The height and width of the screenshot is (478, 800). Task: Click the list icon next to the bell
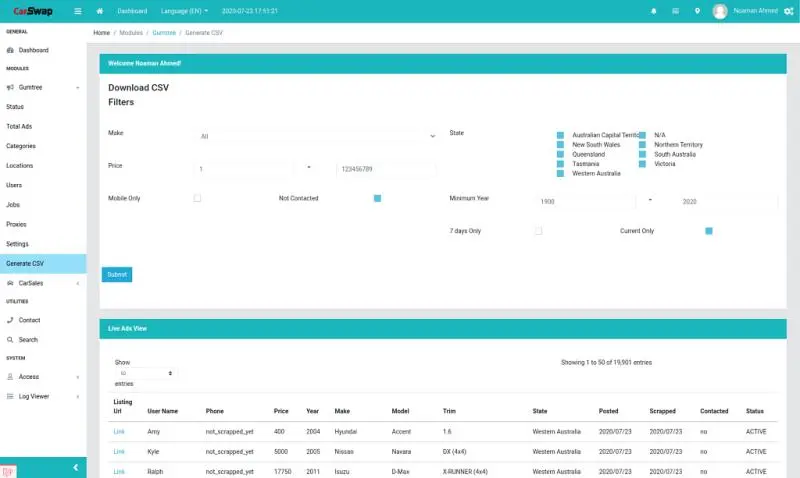point(675,11)
